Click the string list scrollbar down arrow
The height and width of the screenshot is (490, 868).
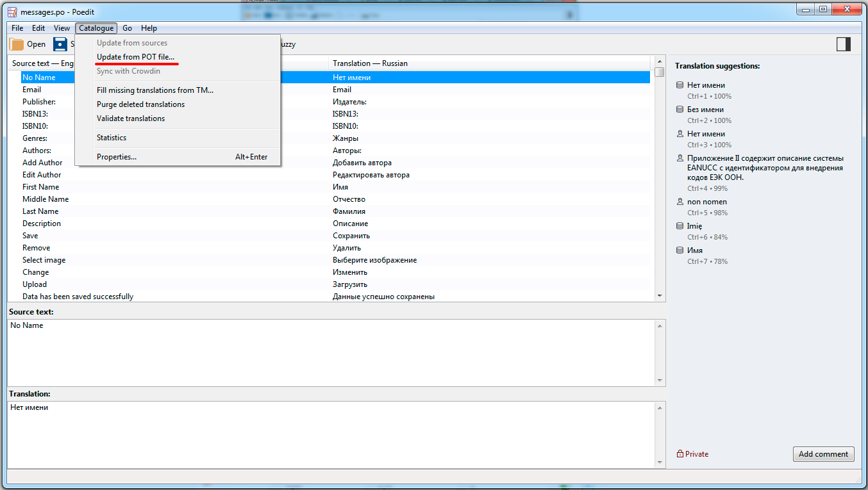click(660, 296)
